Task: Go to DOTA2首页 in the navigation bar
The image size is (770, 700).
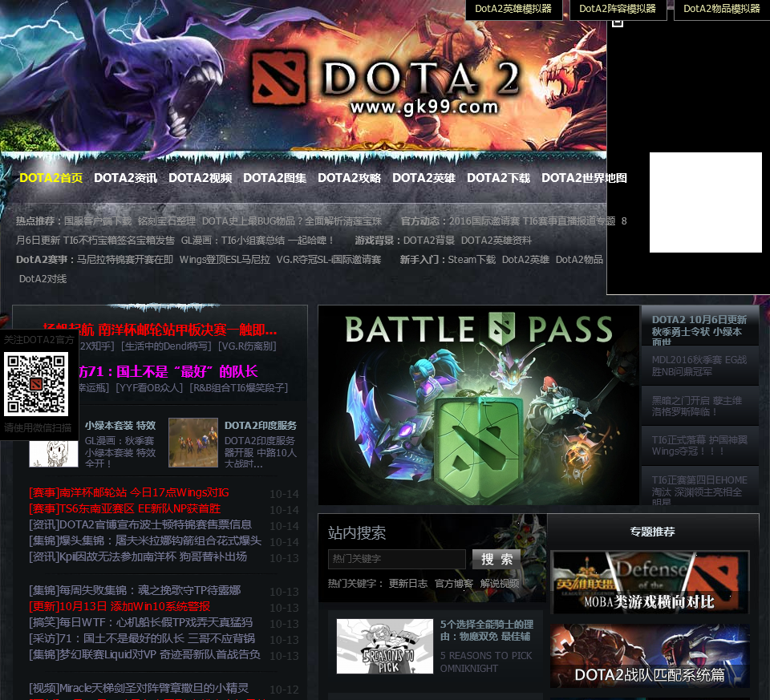Action: click(51, 178)
